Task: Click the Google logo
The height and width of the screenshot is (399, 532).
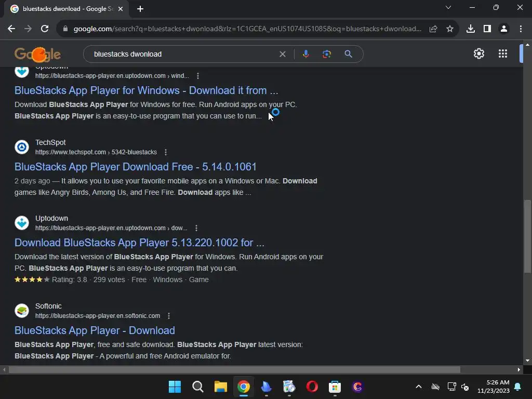Action: (x=37, y=54)
